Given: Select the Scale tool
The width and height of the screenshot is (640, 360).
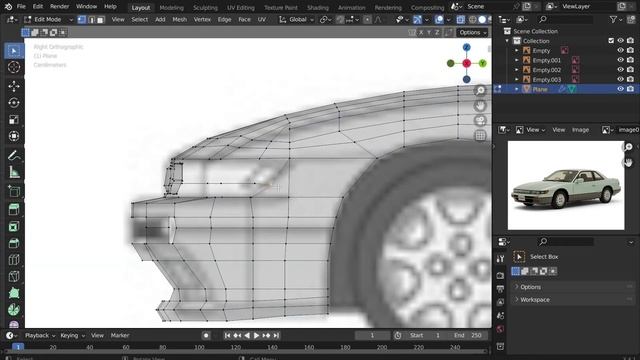Looking at the screenshot, I should [14, 120].
